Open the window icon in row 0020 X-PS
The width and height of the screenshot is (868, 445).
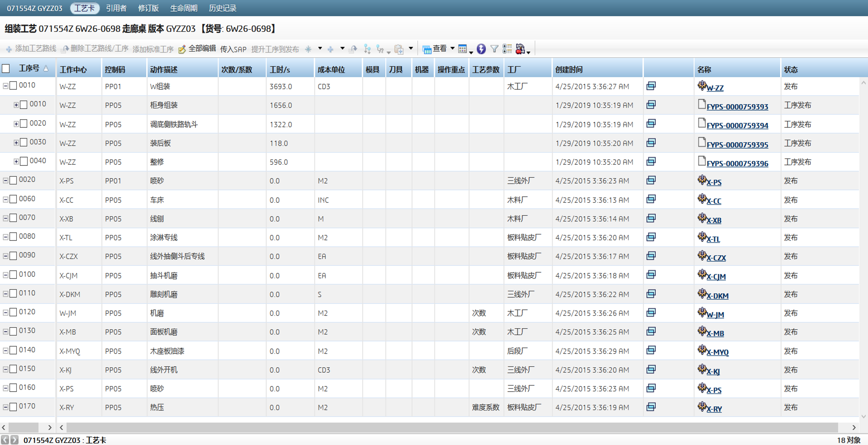[x=651, y=180]
